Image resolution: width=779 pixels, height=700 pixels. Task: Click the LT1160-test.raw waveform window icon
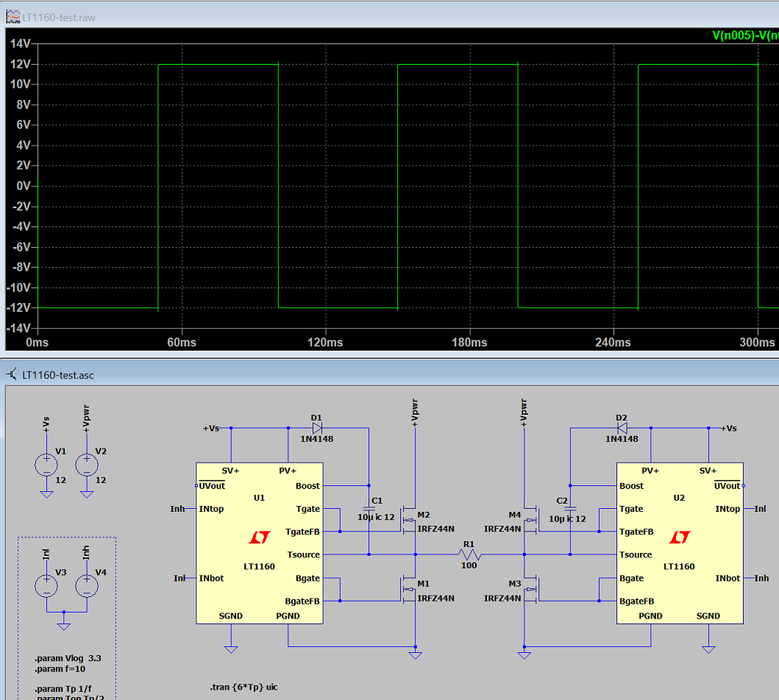[x=13, y=18]
